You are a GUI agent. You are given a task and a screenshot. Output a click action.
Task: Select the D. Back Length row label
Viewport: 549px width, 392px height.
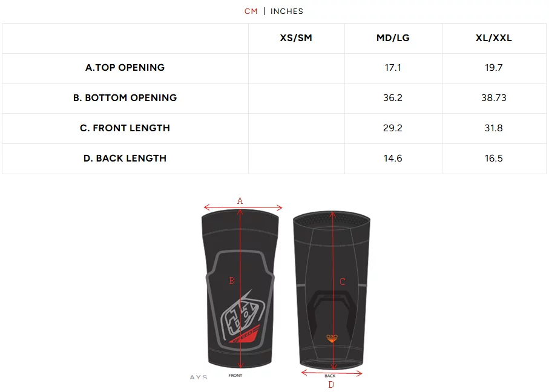tap(125, 158)
